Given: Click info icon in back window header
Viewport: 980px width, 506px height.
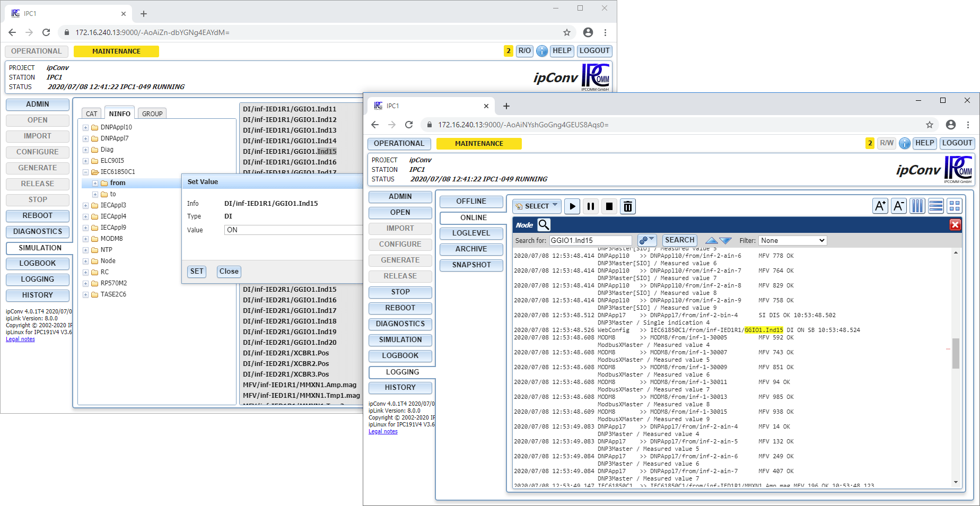Looking at the screenshot, I should tap(542, 51).
